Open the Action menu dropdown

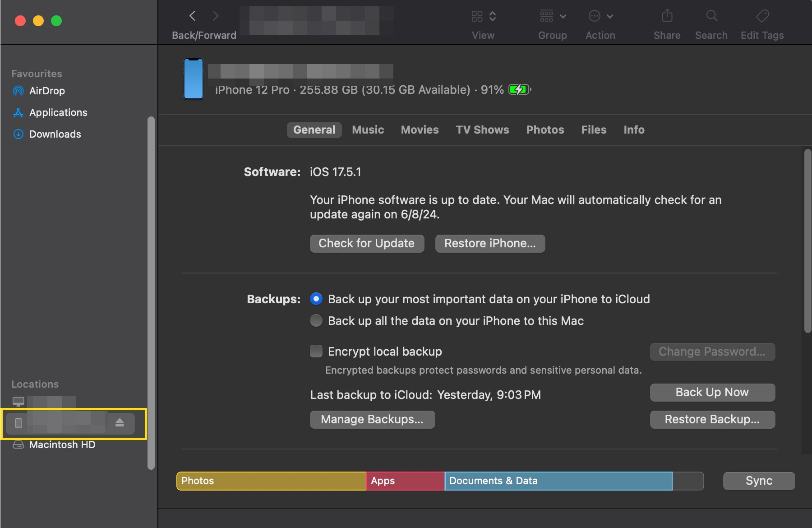click(600, 16)
